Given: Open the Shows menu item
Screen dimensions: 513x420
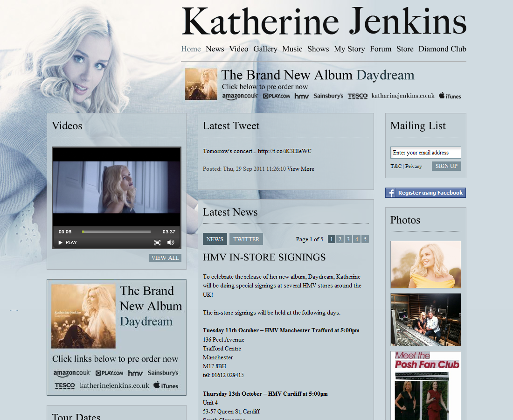Looking at the screenshot, I should [x=318, y=49].
